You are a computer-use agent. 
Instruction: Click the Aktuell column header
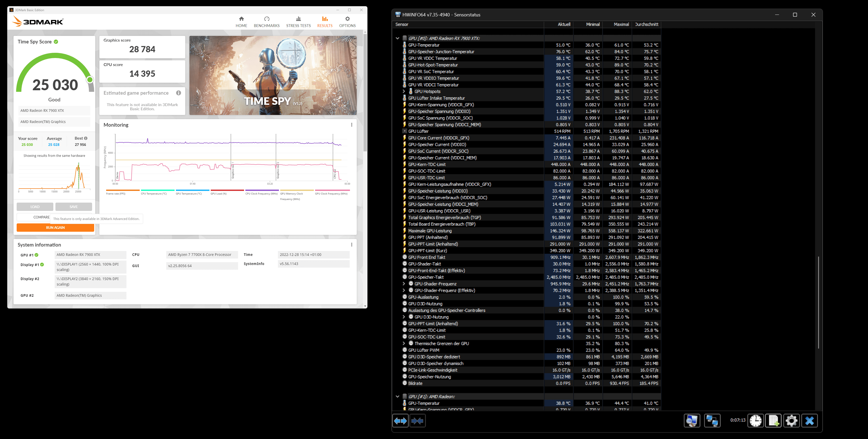(x=559, y=24)
